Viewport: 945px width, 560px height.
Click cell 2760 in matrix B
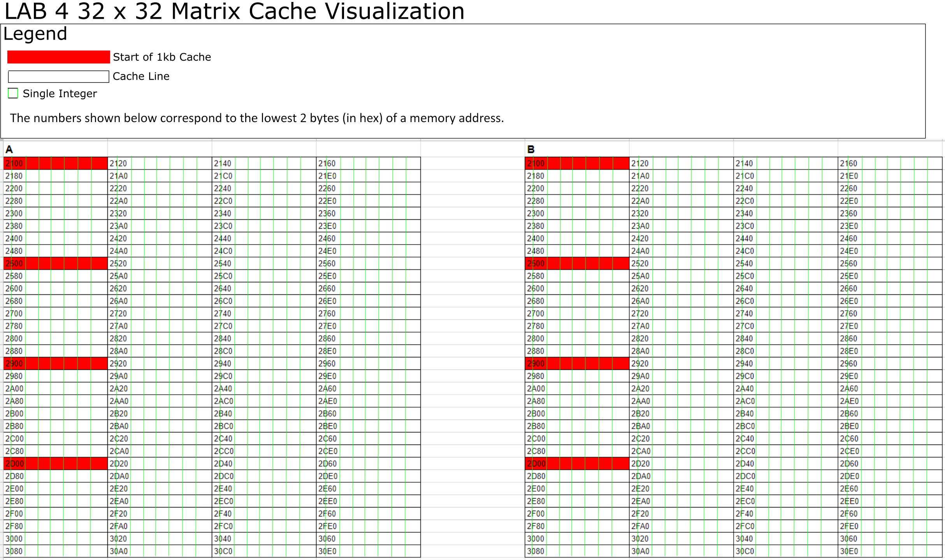click(x=890, y=313)
